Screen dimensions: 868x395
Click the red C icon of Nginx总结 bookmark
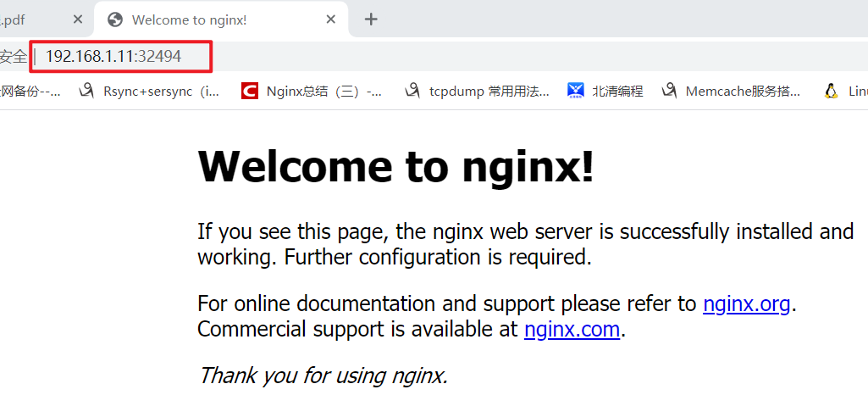(x=250, y=91)
